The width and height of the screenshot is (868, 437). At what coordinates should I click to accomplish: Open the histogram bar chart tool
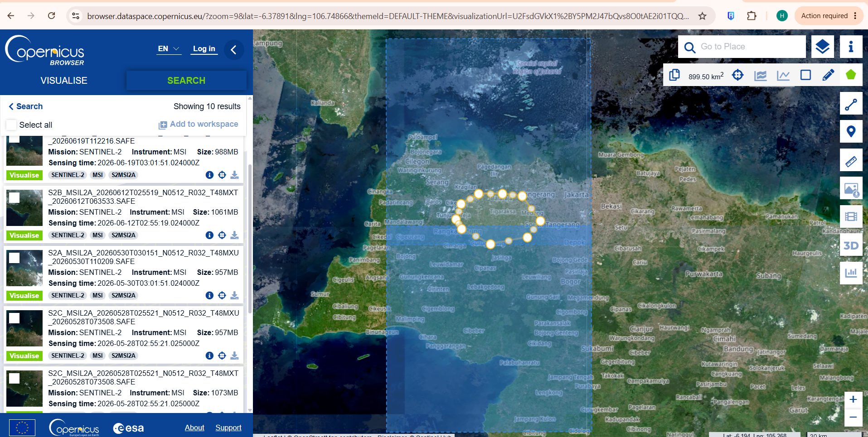tap(851, 273)
